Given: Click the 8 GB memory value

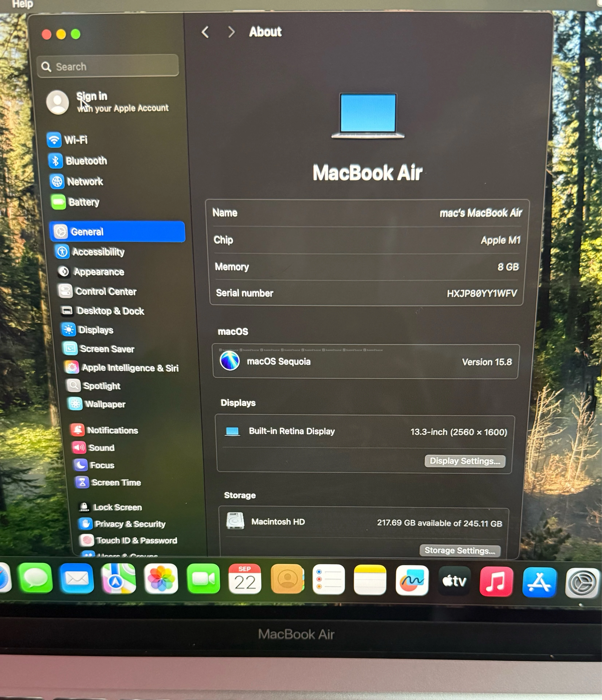Looking at the screenshot, I should click(x=508, y=267).
